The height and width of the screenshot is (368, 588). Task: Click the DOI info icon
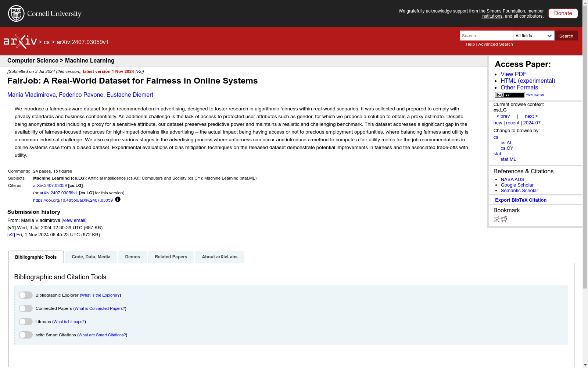tap(118, 199)
